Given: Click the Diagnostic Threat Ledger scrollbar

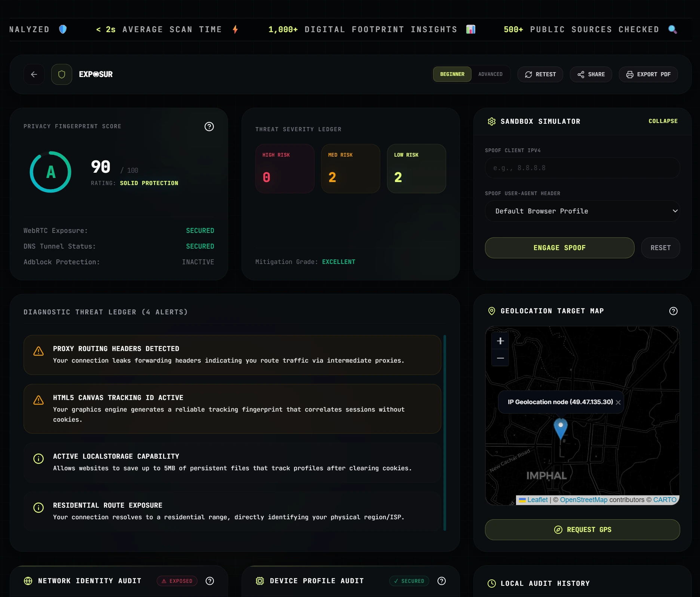Looking at the screenshot, I should click(x=445, y=433).
